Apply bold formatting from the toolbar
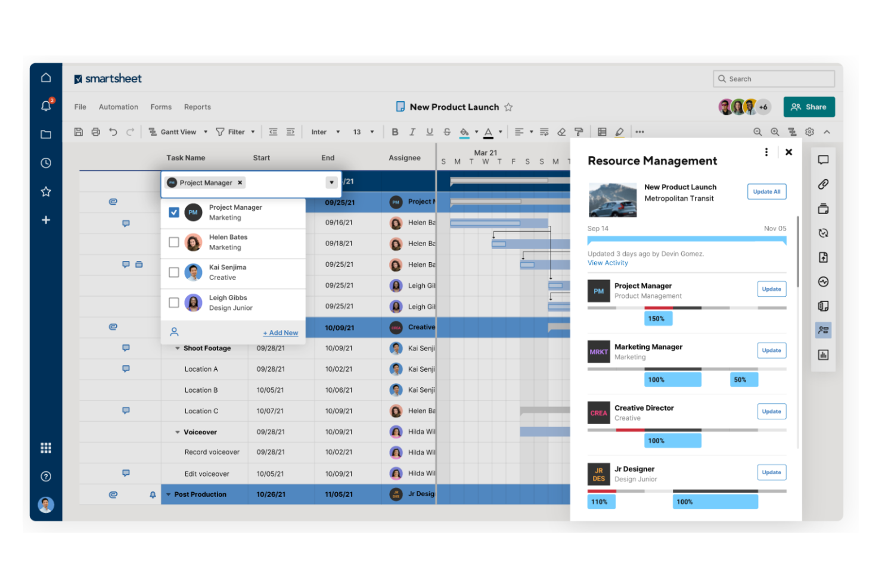This screenshot has width=882, height=588. (x=395, y=131)
